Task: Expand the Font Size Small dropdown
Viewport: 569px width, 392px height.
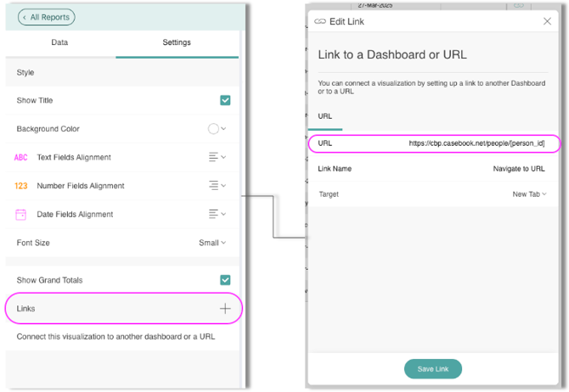Action: click(x=212, y=243)
